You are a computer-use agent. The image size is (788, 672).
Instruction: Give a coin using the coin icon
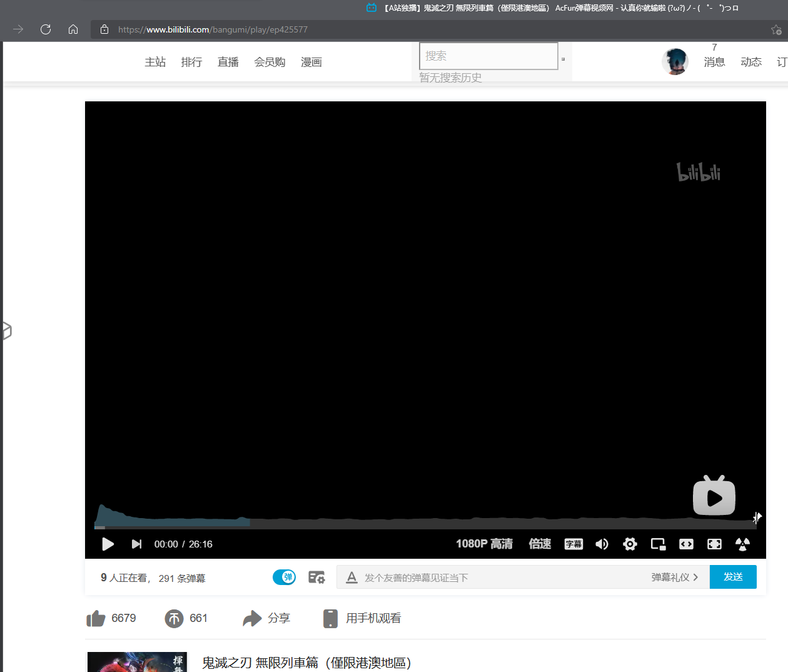coord(174,618)
